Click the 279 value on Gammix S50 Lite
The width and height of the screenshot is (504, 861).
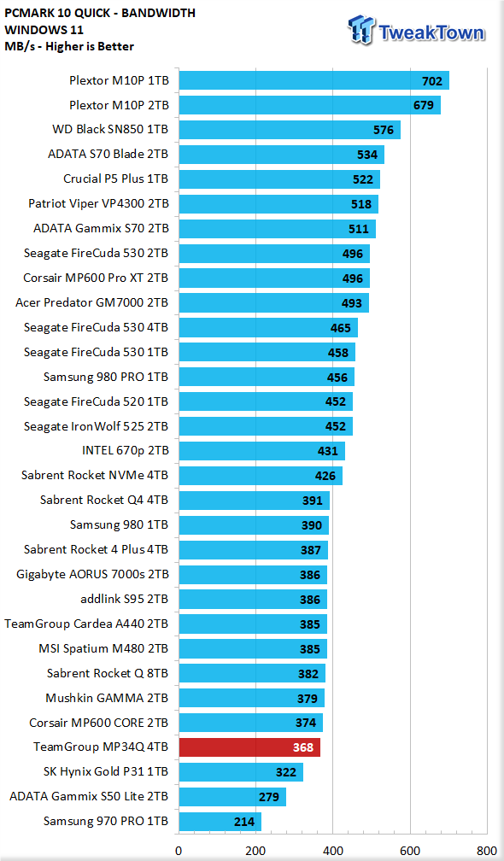[269, 797]
